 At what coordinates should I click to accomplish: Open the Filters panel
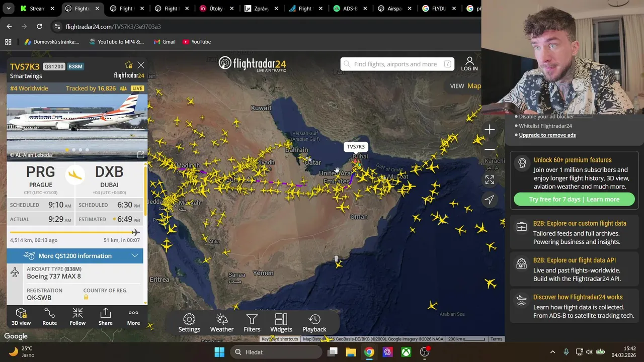252,323
